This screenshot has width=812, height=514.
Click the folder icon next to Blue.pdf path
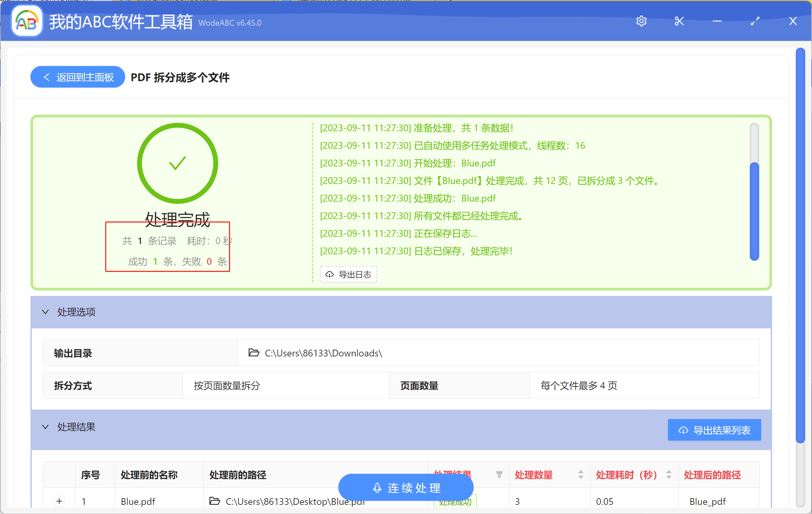[x=215, y=501]
